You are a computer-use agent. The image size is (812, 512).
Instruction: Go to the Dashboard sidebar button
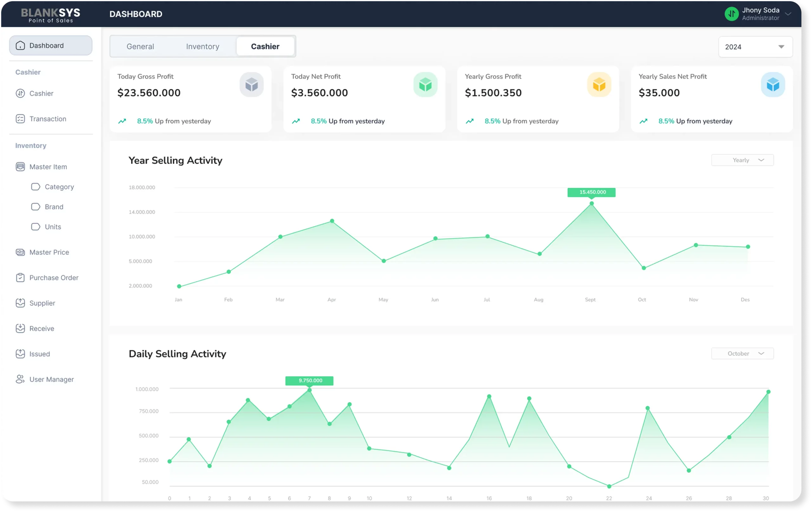pos(50,46)
